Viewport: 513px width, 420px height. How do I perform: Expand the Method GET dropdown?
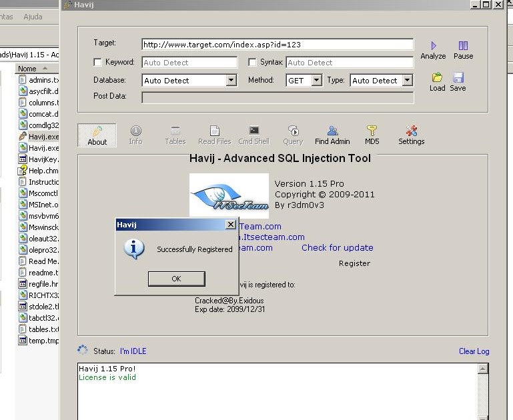click(316, 80)
